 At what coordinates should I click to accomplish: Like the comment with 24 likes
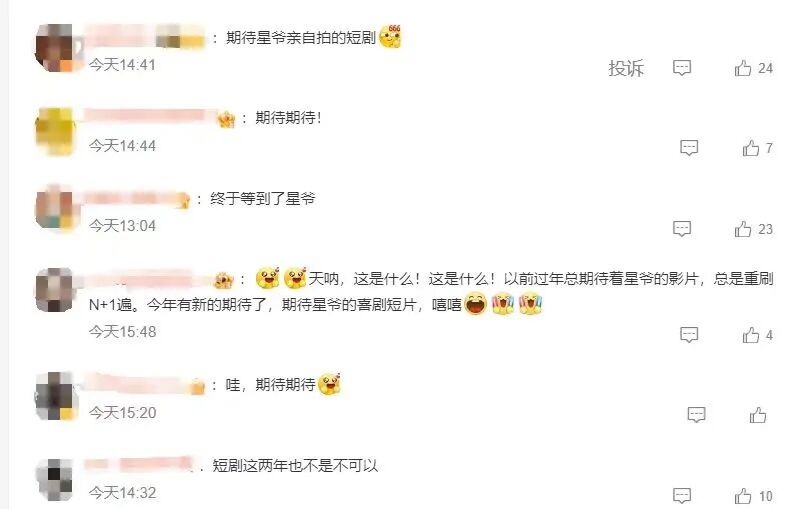[743, 68]
